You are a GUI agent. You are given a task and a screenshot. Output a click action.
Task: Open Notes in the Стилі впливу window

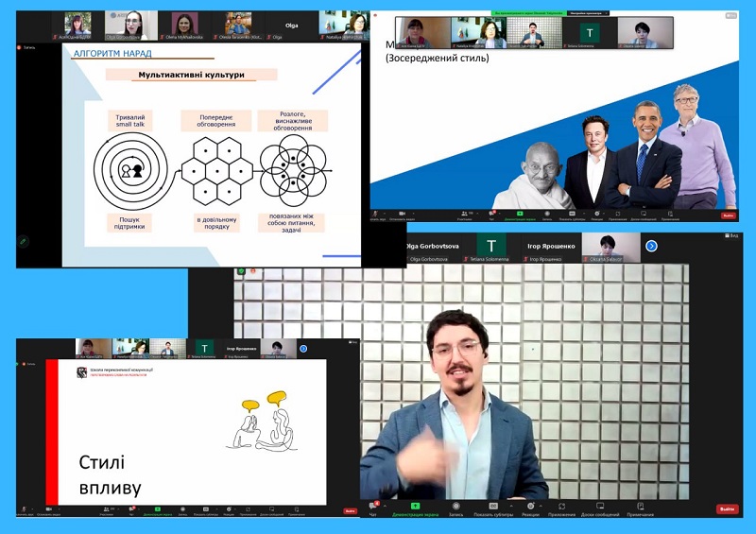pyautogui.click(x=297, y=511)
